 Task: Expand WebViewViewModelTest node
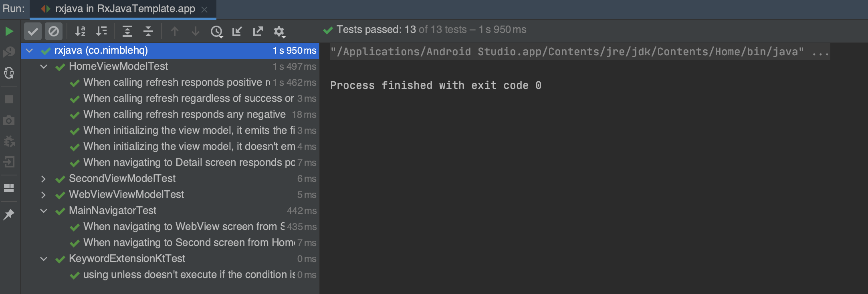coord(44,195)
